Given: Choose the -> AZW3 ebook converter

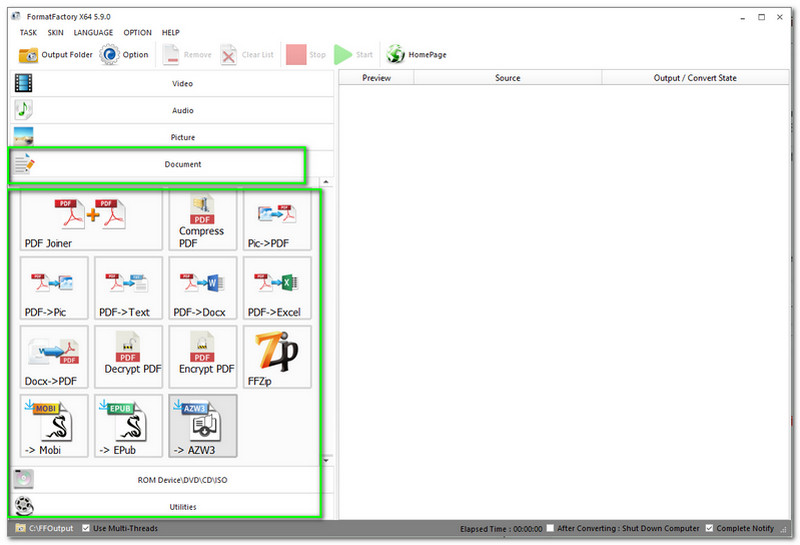Looking at the screenshot, I should pyautogui.click(x=203, y=426).
